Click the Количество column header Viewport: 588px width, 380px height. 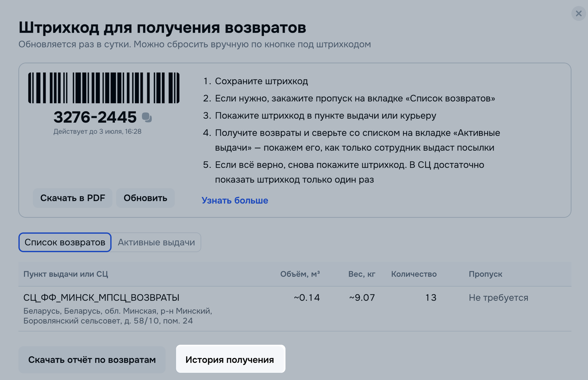(414, 274)
